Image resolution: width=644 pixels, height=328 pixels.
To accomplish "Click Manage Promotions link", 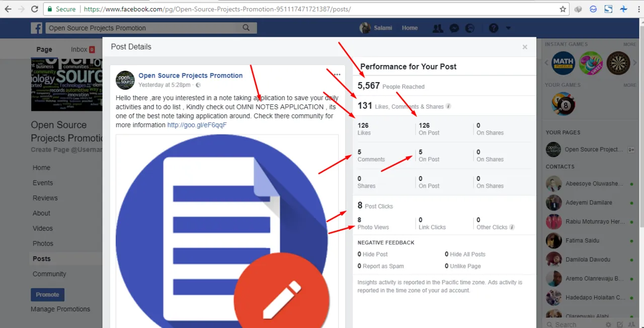I will click(x=60, y=309).
